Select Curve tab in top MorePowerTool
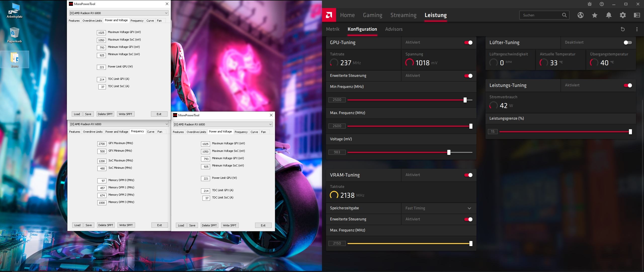 tap(150, 21)
